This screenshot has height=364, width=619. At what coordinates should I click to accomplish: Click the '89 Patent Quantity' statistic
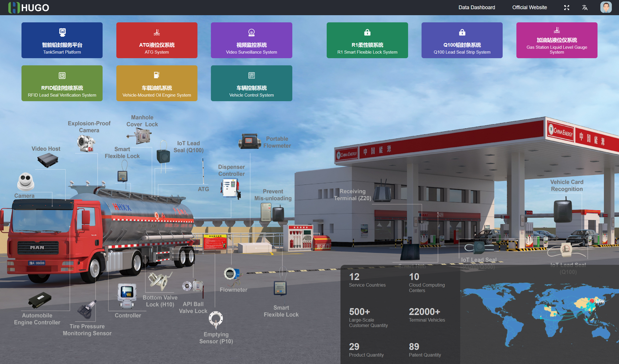(x=425, y=350)
